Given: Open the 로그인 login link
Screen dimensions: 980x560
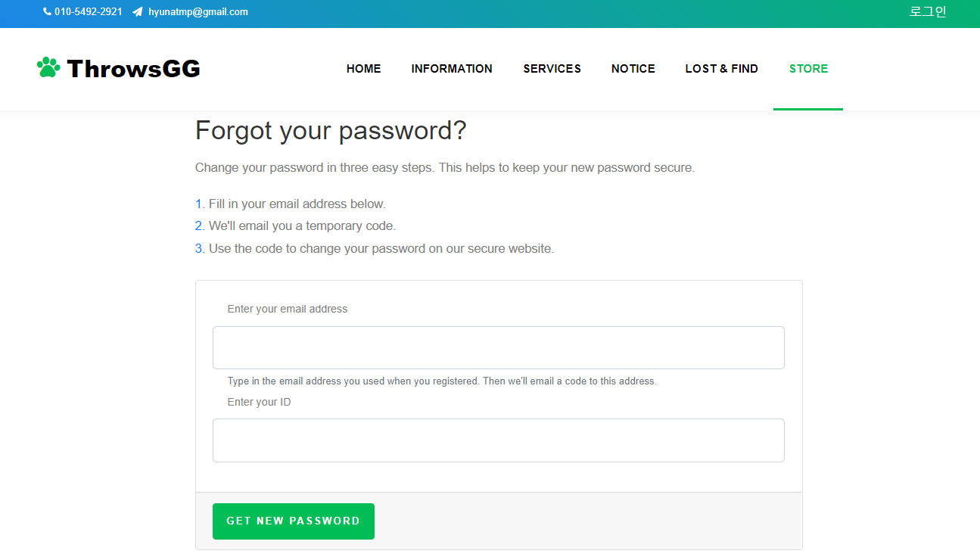Looking at the screenshot, I should pyautogui.click(x=928, y=12).
